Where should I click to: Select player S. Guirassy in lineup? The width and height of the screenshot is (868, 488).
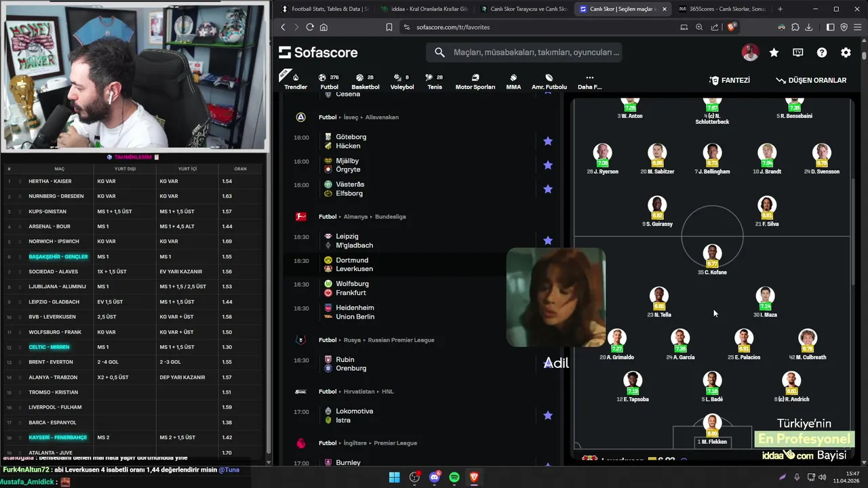point(657,211)
